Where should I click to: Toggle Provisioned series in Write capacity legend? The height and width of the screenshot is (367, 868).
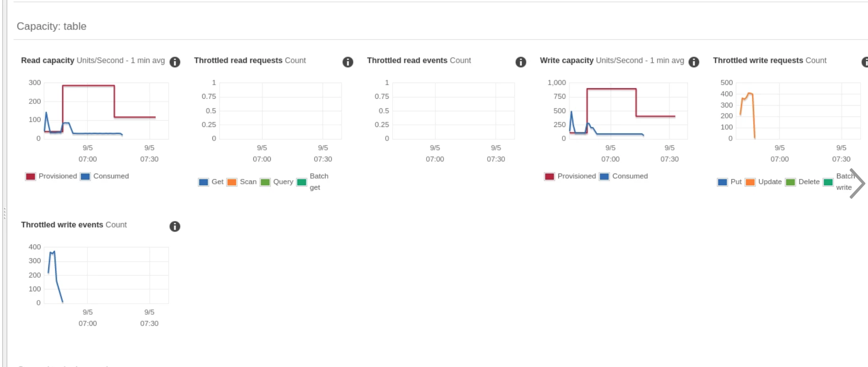click(549, 177)
